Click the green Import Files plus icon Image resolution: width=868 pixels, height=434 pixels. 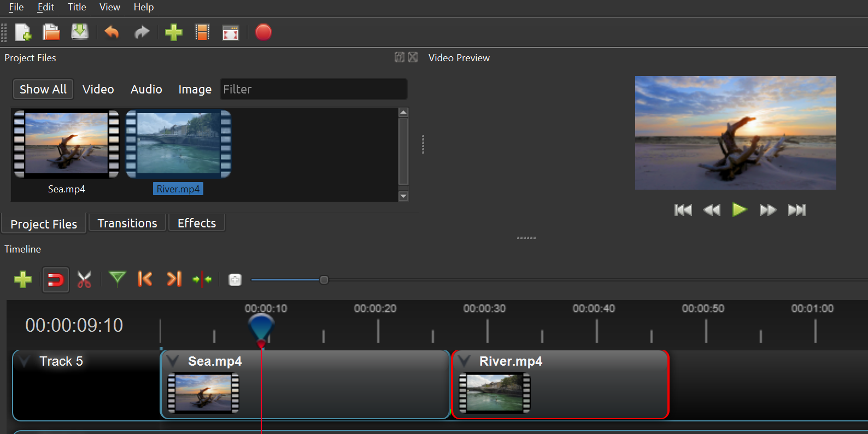173,33
